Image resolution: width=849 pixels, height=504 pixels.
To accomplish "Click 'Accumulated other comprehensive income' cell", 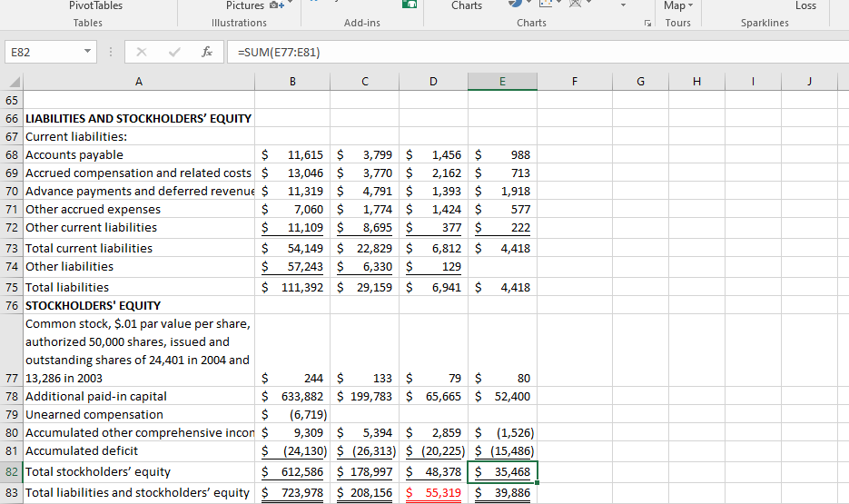I will tap(139, 432).
